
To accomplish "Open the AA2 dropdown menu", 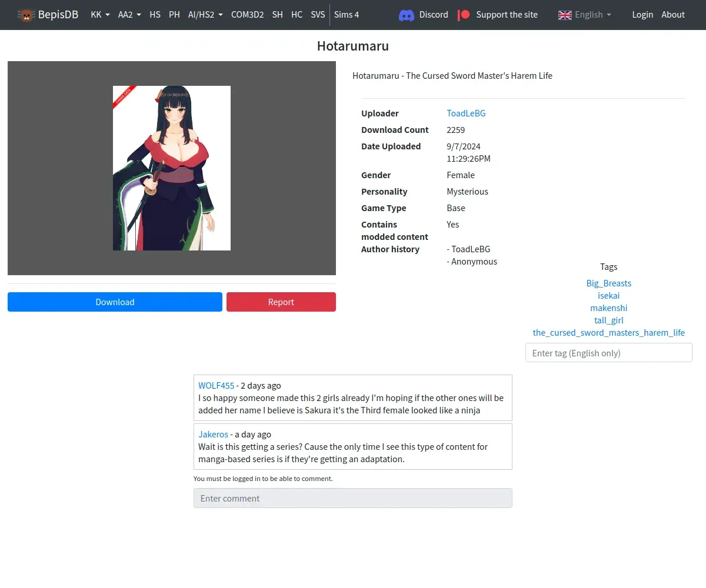I will pyautogui.click(x=129, y=15).
